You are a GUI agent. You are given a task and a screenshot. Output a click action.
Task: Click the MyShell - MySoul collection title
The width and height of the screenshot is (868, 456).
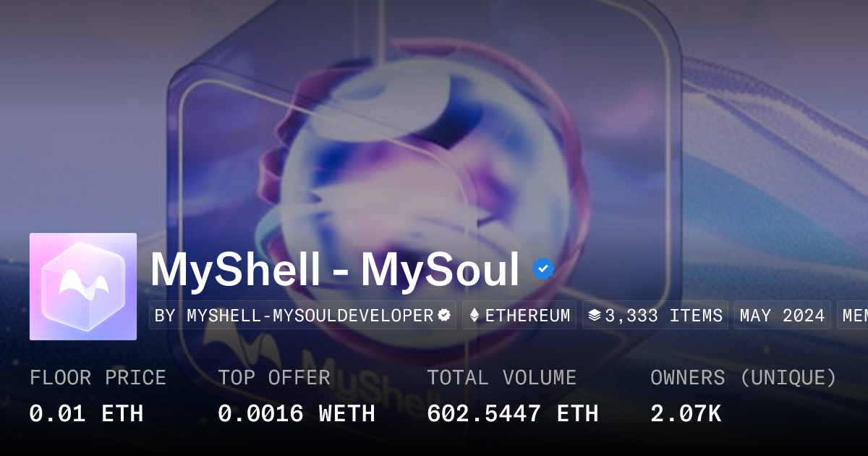[x=335, y=270]
